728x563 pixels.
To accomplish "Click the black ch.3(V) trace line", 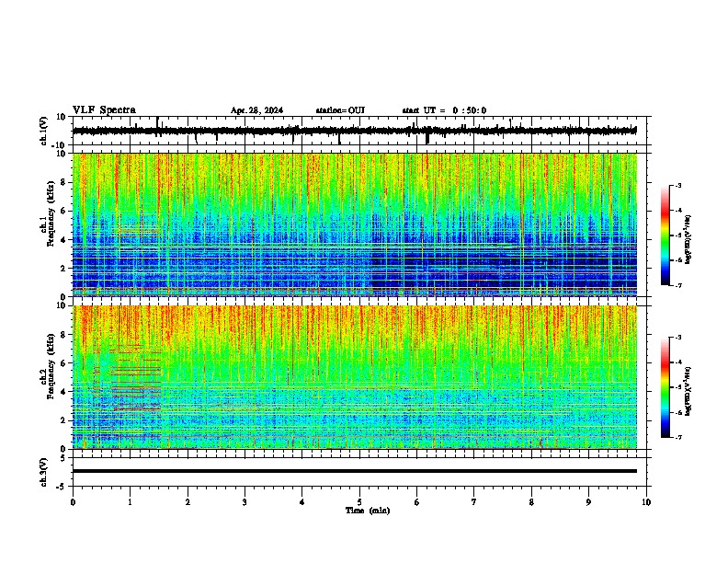I will 355,471.
